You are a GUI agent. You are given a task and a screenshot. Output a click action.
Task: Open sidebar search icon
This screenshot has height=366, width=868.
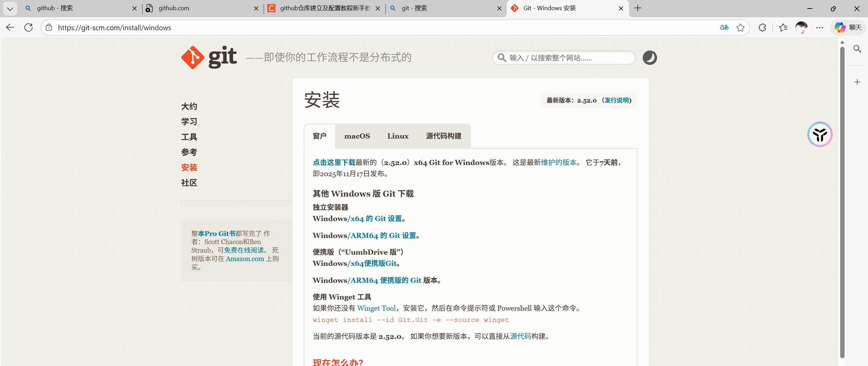[857, 49]
